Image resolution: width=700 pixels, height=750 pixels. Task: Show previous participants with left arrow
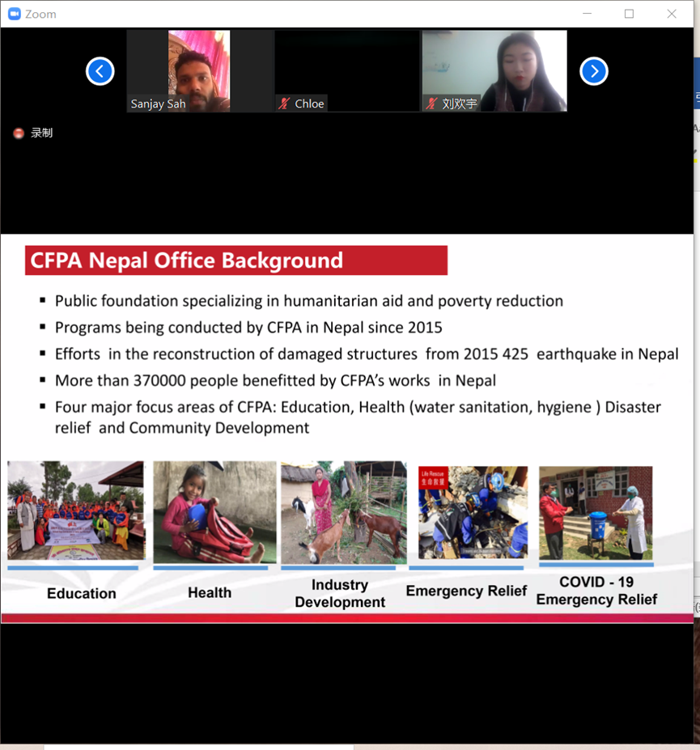(x=100, y=71)
